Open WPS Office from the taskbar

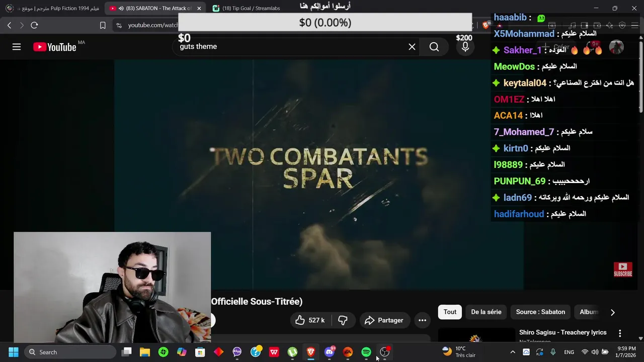[x=274, y=352]
